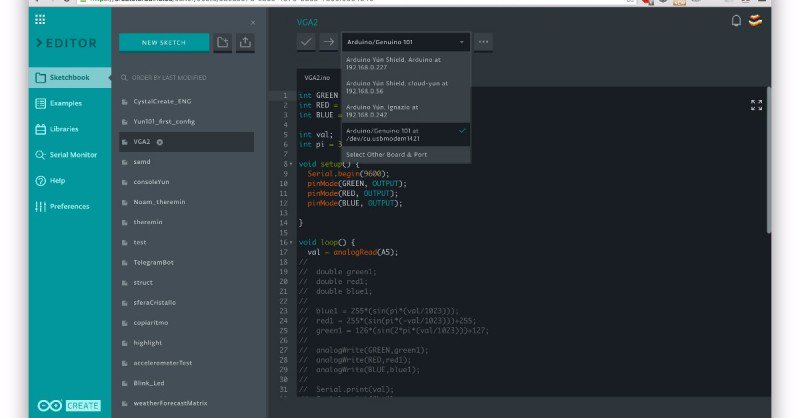
Task: Open the apps grid menu icon
Action: click(40, 19)
